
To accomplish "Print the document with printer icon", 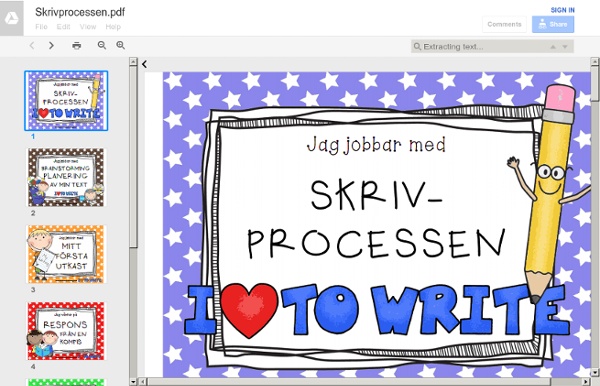I will point(77,46).
